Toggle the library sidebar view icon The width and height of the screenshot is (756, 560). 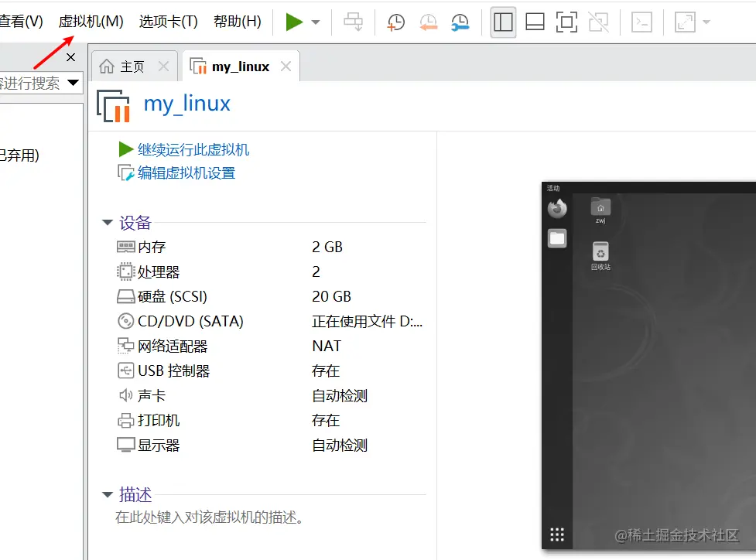coord(503,22)
